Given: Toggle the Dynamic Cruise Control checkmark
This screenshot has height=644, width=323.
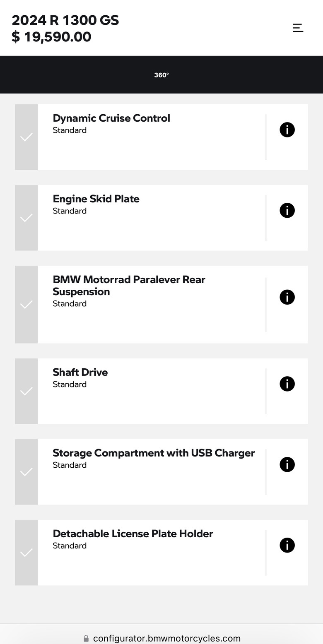Looking at the screenshot, I should pos(27,137).
